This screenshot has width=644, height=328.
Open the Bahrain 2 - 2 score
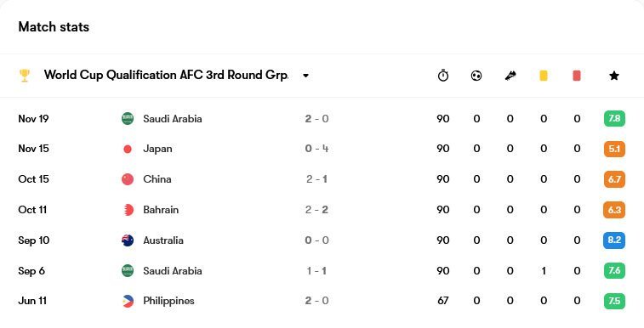(x=316, y=210)
